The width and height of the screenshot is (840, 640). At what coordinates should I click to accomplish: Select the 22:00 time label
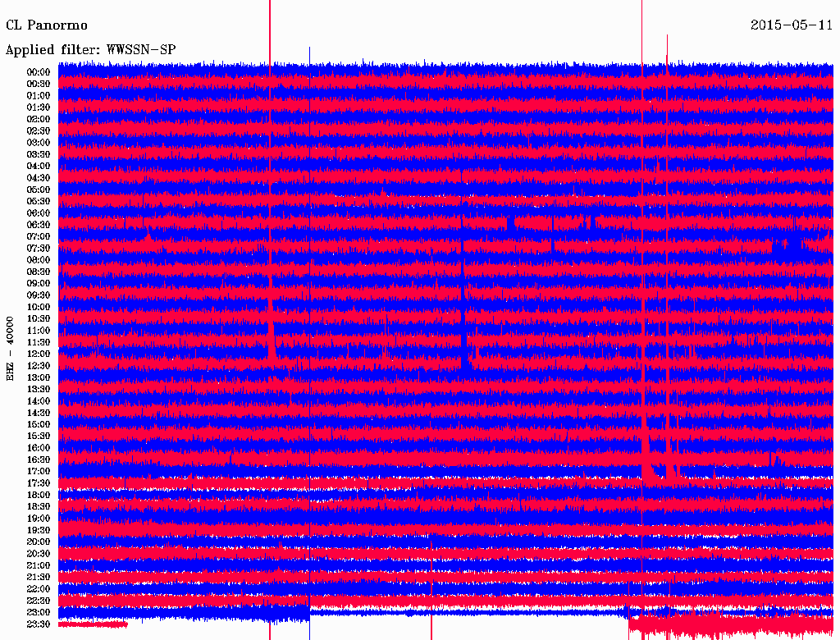click(x=39, y=588)
